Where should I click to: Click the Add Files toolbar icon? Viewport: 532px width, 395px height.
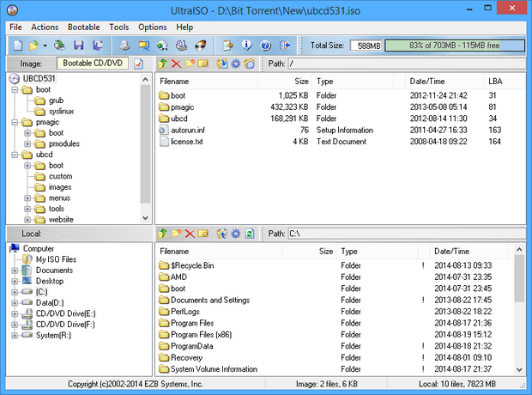click(x=227, y=46)
